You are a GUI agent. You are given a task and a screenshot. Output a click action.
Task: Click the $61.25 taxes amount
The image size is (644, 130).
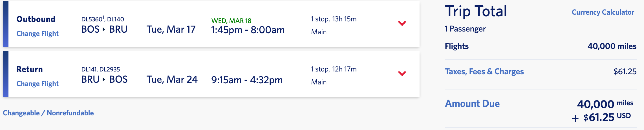(x=625, y=72)
